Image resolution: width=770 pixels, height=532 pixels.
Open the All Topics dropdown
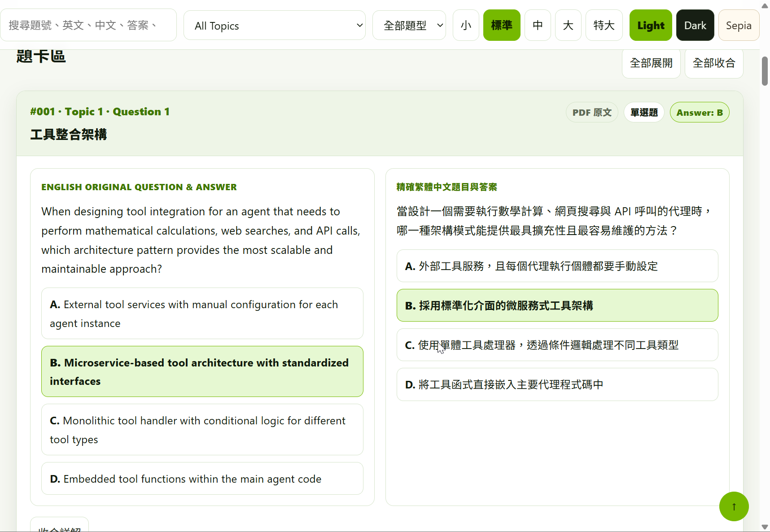275,26
